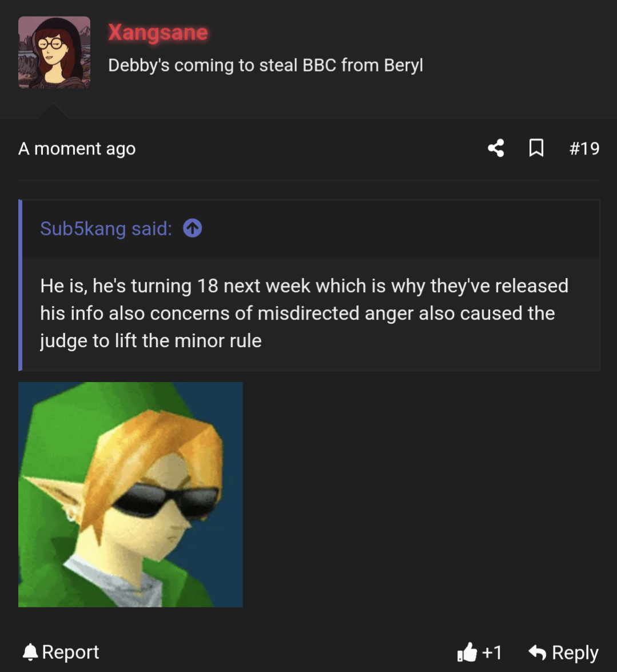The width and height of the screenshot is (617, 672).
Task: Click the "A moment ago" timestamp
Action: [x=77, y=149]
